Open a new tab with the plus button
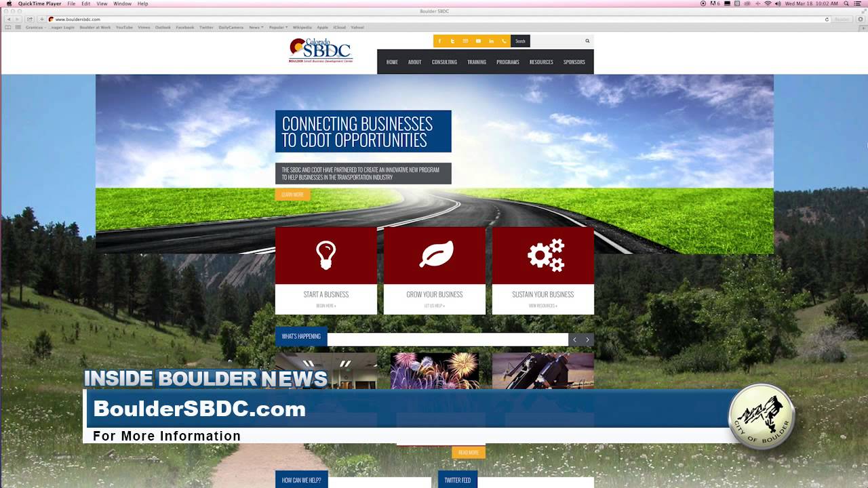Screen dimensions: 868x488 (x=863, y=27)
